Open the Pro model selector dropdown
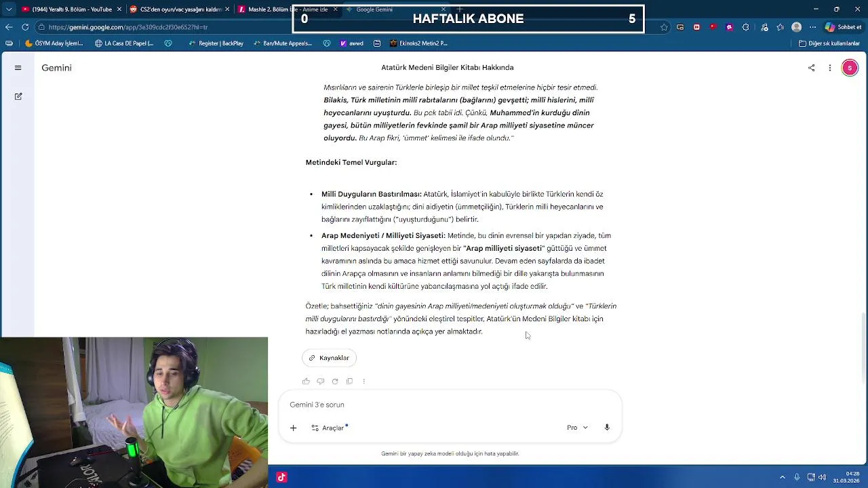Viewport: 868px width, 488px height. (x=578, y=428)
